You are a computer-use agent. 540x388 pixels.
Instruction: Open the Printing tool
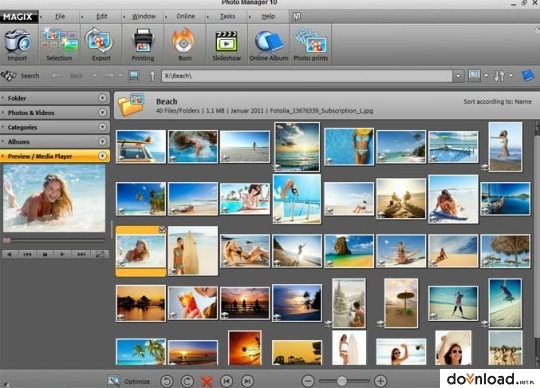(143, 45)
